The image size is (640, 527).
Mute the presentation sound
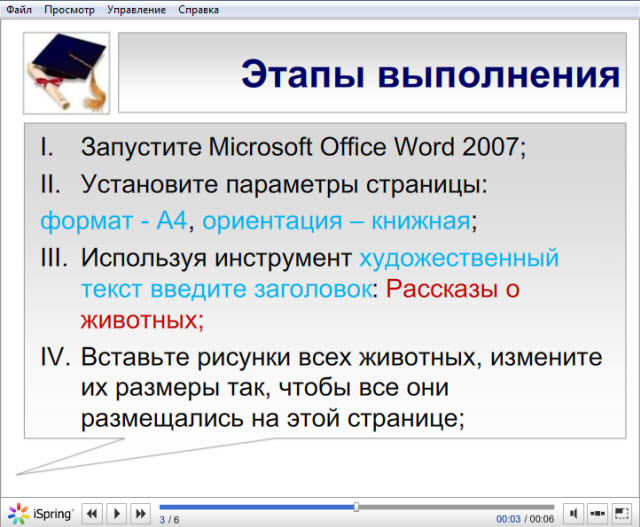[x=573, y=513]
